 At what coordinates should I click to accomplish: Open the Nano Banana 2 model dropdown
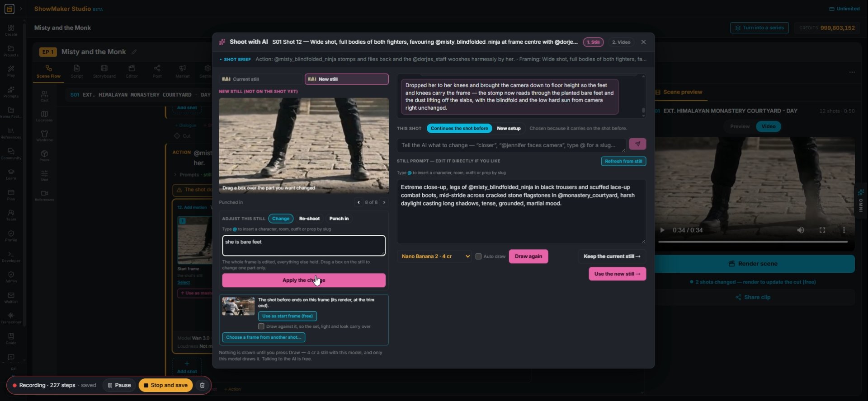click(434, 256)
